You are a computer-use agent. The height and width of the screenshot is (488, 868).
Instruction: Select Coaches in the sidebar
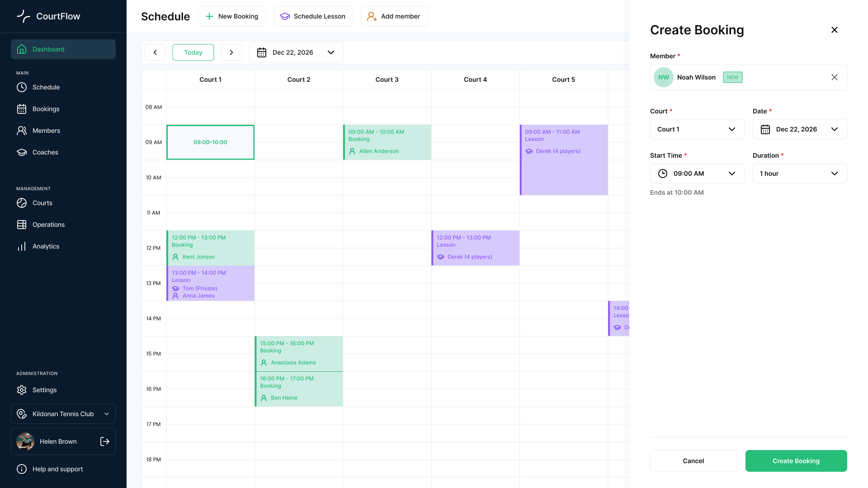pos(63,152)
